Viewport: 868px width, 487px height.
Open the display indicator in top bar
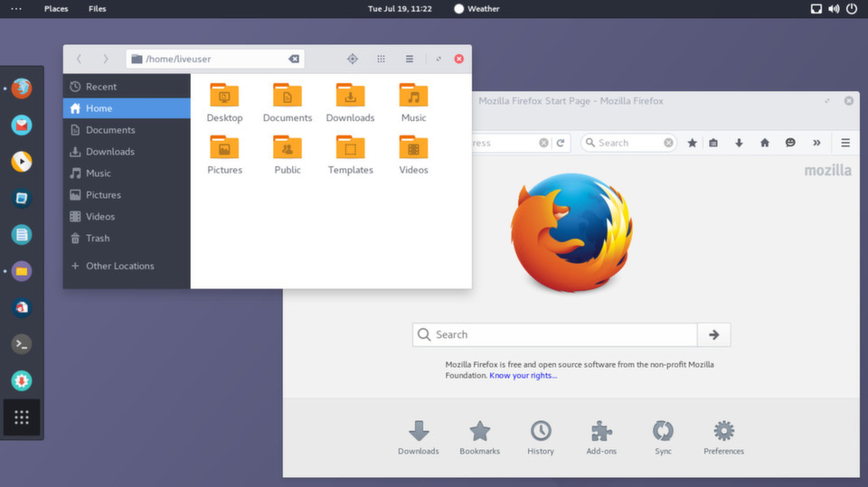pyautogui.click(x=816, y=9)
